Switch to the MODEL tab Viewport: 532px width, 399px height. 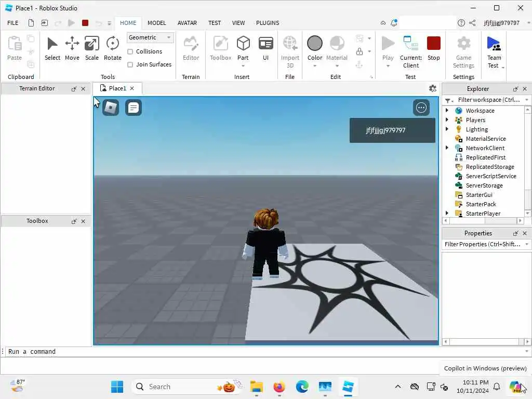tap(156, 23)
